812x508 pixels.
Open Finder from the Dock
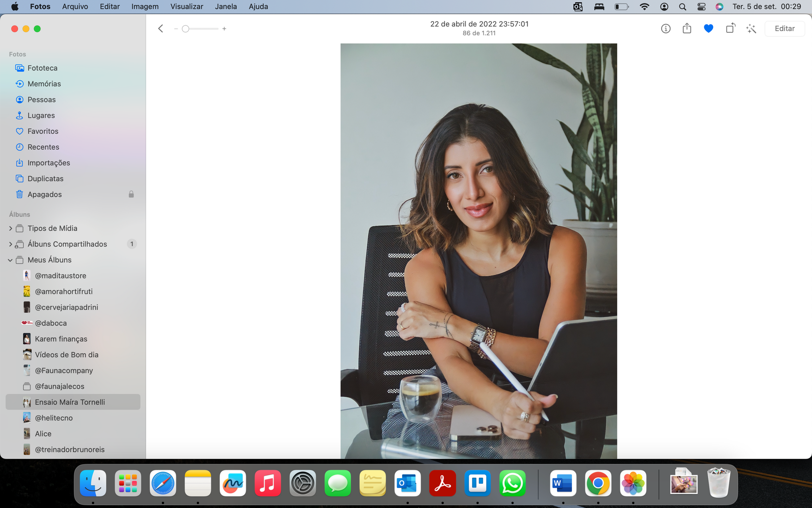tap(93, 483)
